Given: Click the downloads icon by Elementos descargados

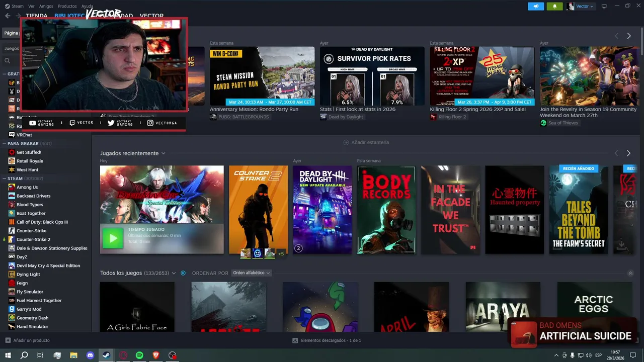Looking at the screenshot, I should click(x=295, y=340).
